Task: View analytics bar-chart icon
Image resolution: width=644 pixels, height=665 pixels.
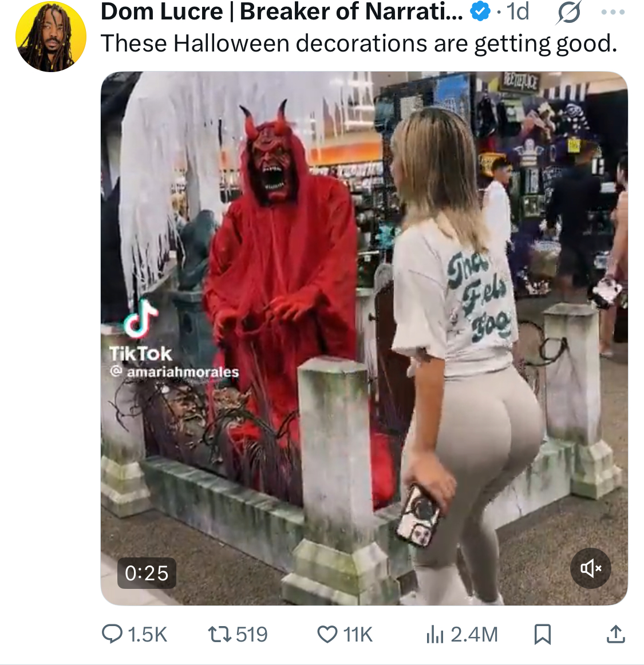Action: pyautogui.click(x=435, y=635)
